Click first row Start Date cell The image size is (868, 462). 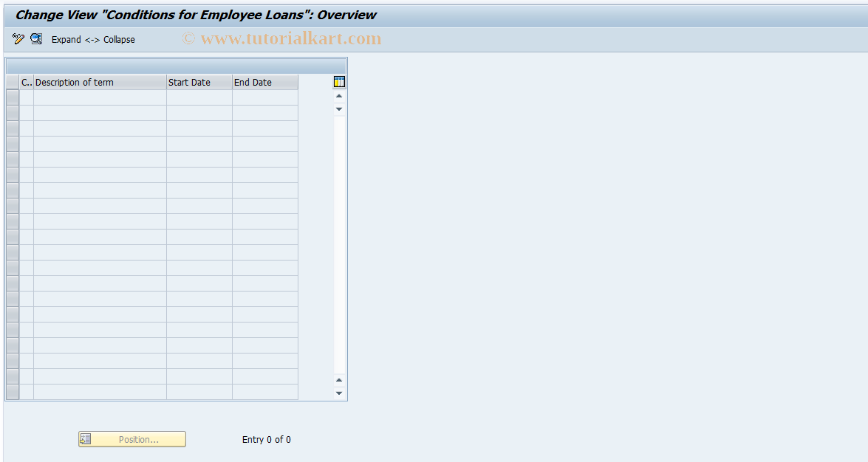pos(199,97)
